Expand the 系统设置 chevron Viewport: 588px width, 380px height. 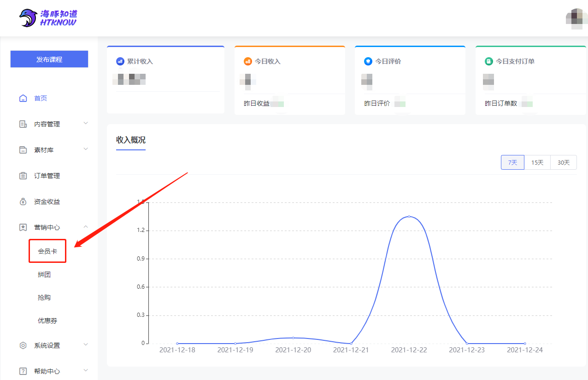[x=86, y=344]
